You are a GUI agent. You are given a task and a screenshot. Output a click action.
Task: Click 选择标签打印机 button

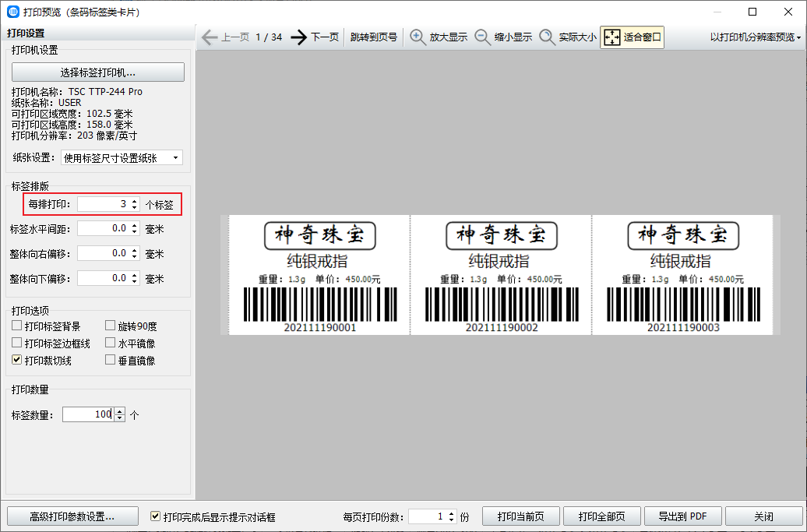[98, 72]
